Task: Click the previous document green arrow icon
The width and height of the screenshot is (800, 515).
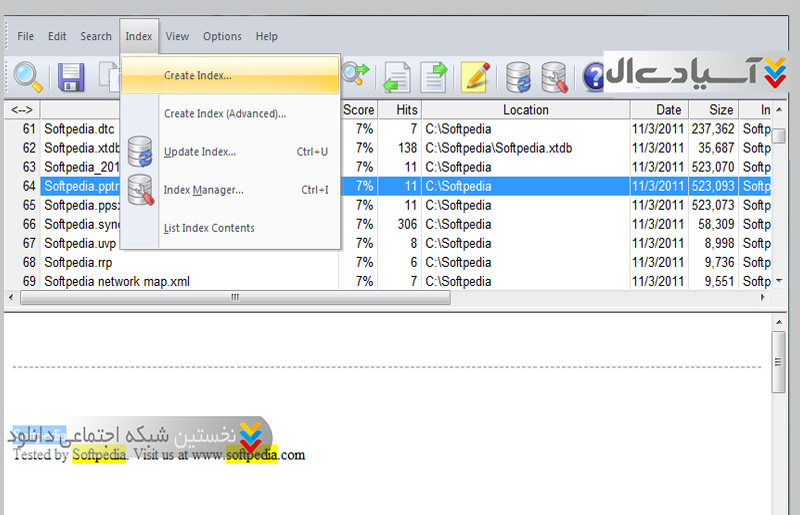Action: coord(397,77)
